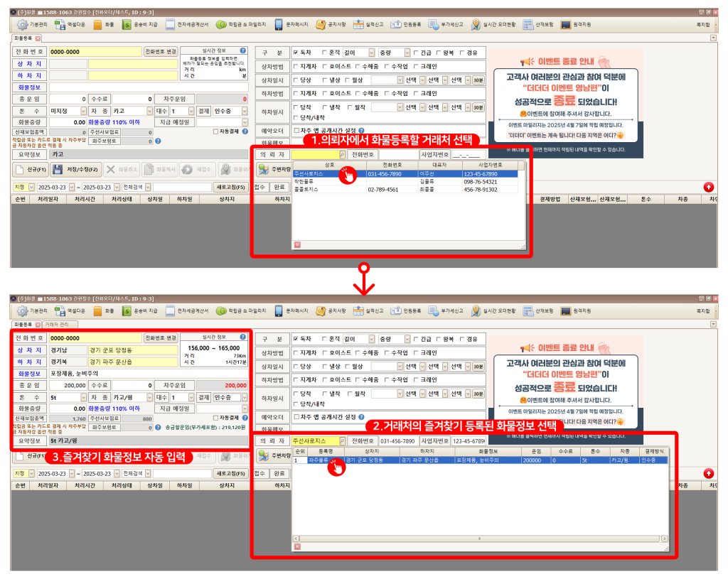Click 원격지원 monitor icon in lower toolbar

pyautogui.click(x=566, y=310)
